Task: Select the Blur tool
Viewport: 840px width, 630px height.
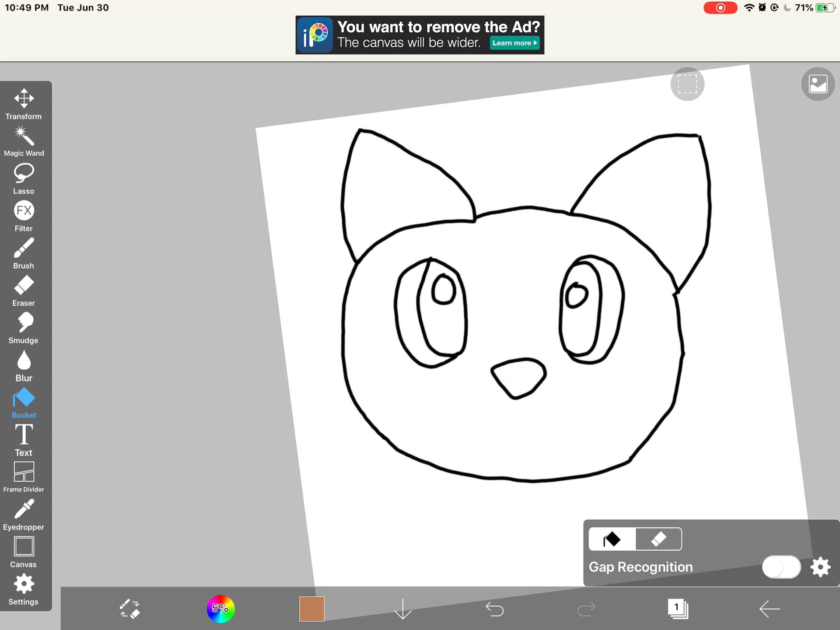Action: [24, 366]
